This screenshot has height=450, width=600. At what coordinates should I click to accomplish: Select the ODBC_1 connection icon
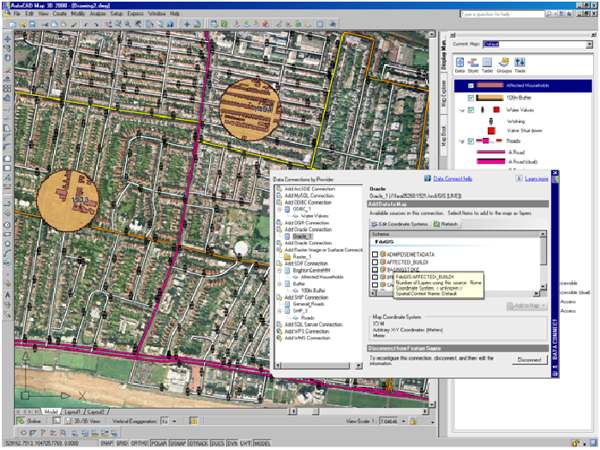(x=287, y=209)
